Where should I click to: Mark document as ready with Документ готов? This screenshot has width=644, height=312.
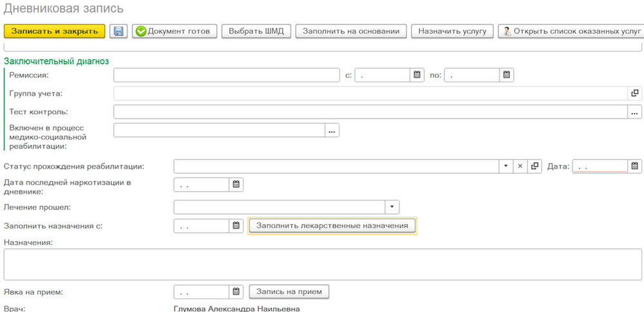point(174,31)
